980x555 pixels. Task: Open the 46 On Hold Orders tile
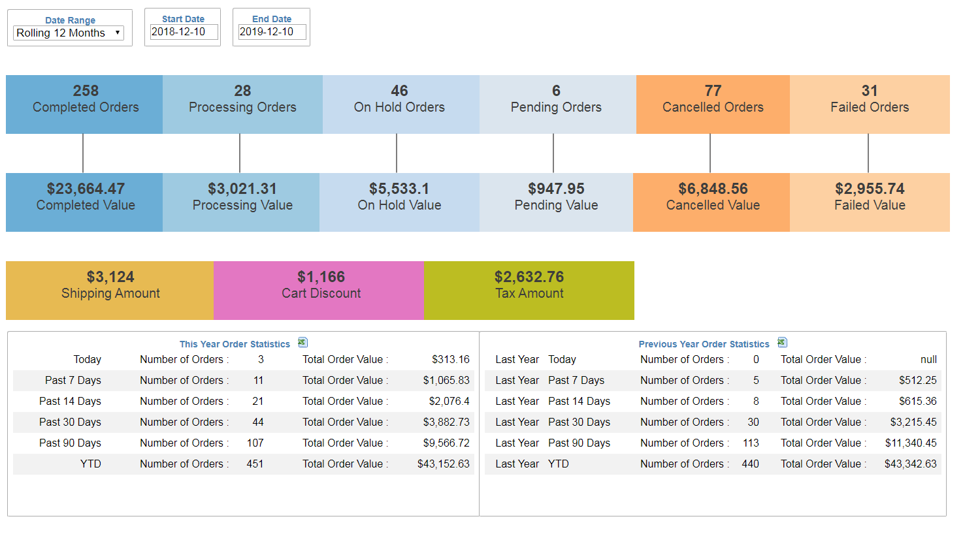click(401, 104)
